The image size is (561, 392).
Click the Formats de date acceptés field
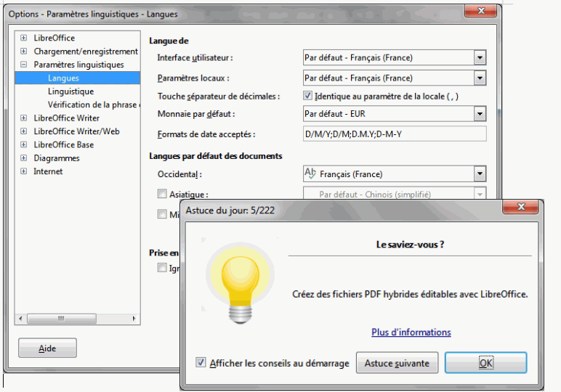click(395, 134)
